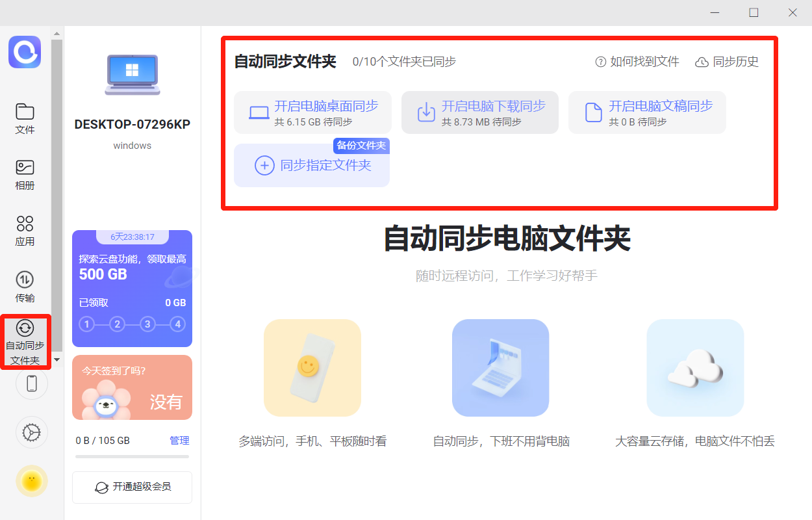Click step 2 circle in reward progress
The width and height of the screenshot is (812, 520).
coord(117,324)
